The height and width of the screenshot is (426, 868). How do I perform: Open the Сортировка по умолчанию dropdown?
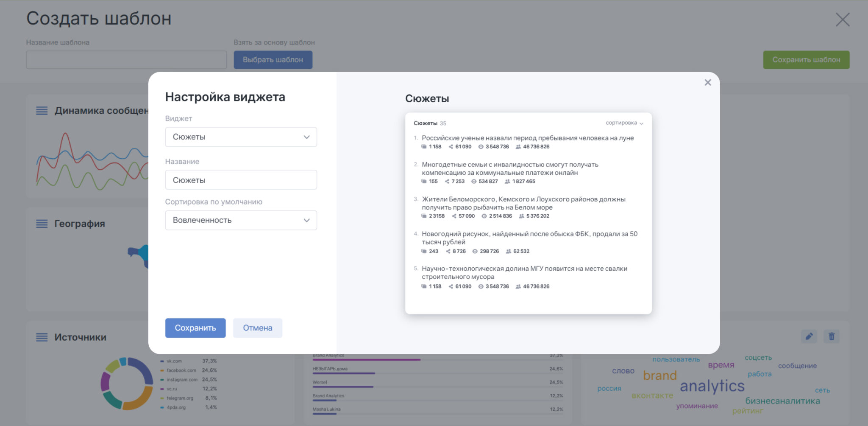pos(241,220)
